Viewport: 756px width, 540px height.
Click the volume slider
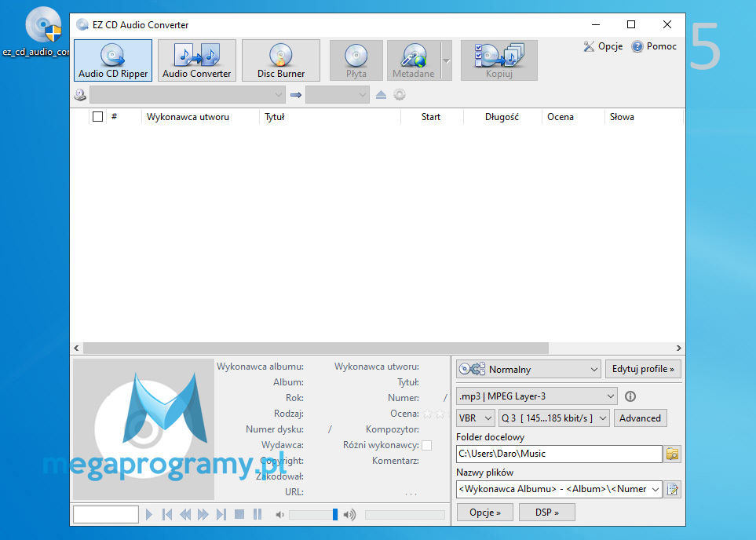[313, 515]
